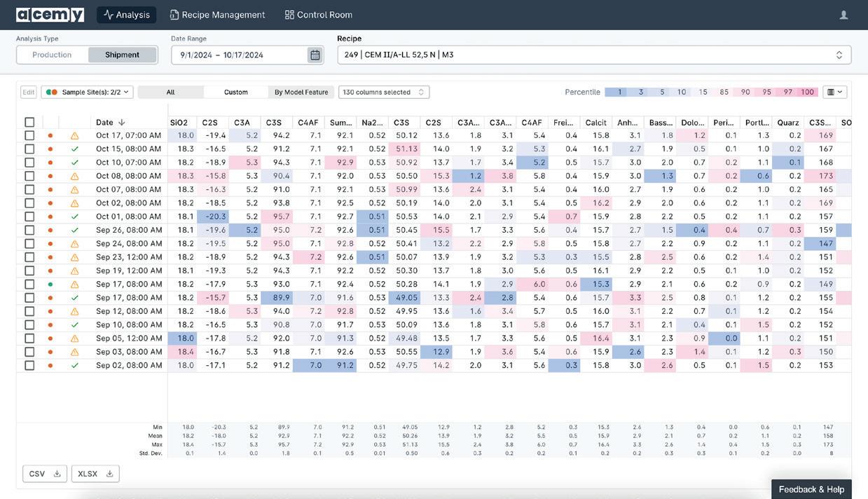Check the Oct 08, 08:00 AM row
Viewport: 868px width, 499px height.
click(x=29, y=176)
